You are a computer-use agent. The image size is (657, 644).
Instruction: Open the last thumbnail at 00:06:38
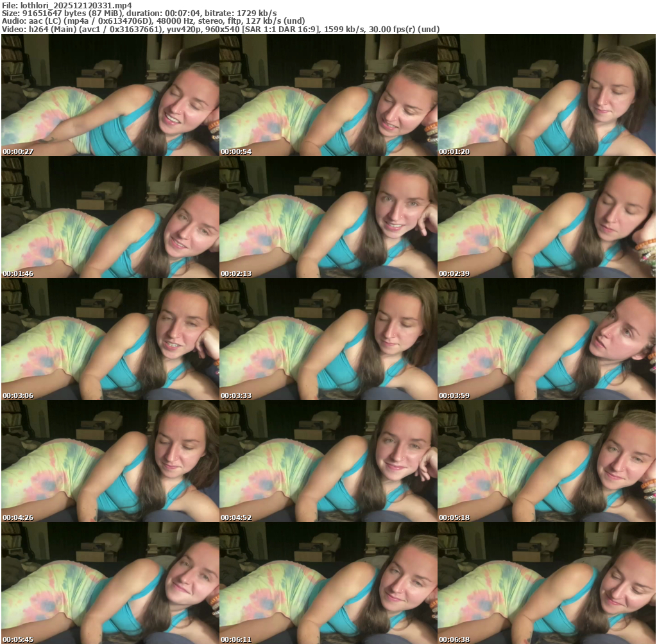tap(547, 583)
